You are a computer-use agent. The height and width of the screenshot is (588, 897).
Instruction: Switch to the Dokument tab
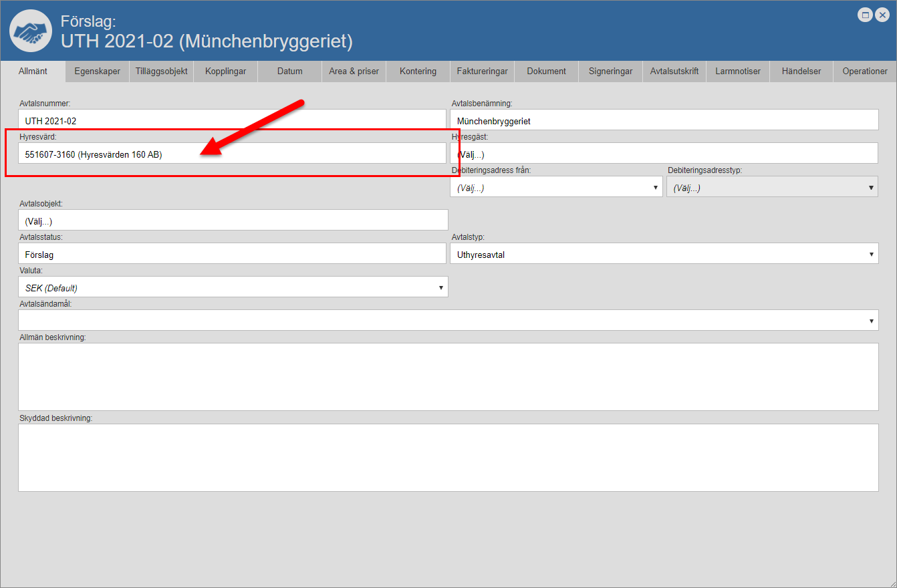[546, 71]
